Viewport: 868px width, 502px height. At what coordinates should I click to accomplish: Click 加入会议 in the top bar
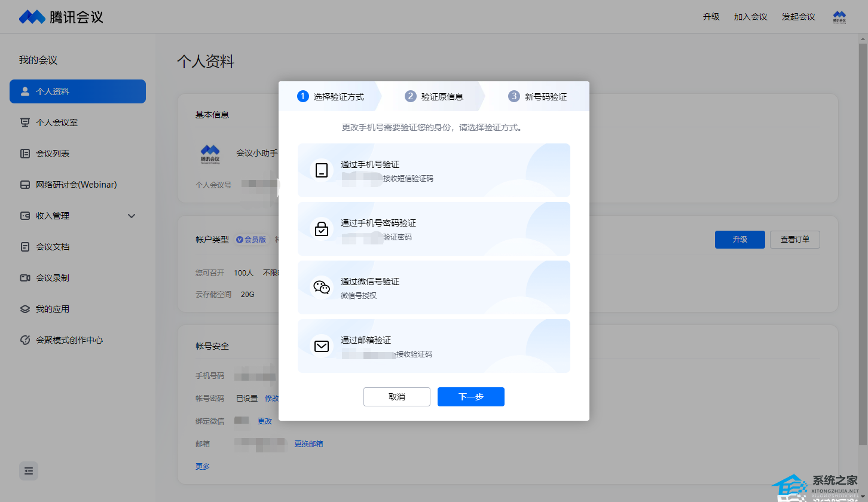click(750, 17)
